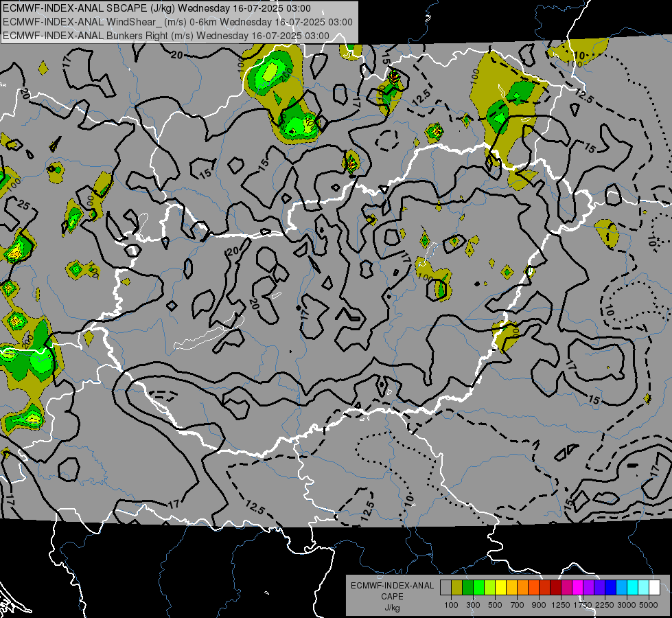Click the 300 legend value
The height and width of the screenshot is (618, 672).
point(473,605)
